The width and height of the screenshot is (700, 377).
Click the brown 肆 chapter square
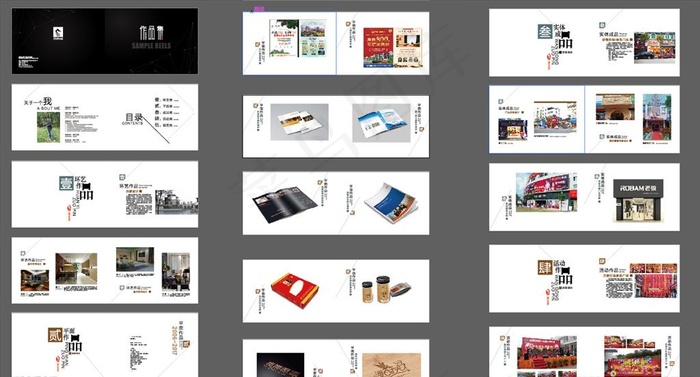[x=545, y=268]
